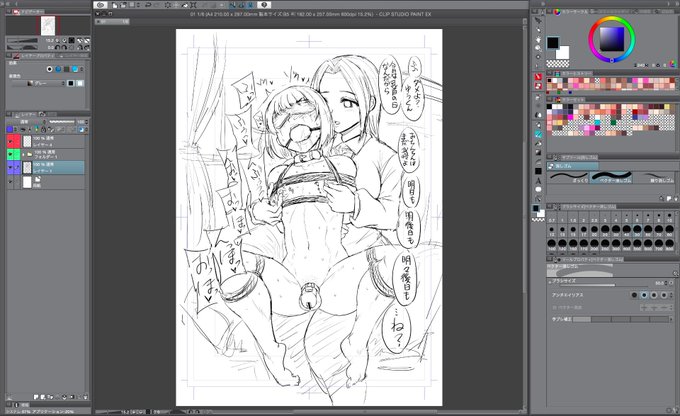Select the Gradient tool in the tool palette

pyautogui.click(x=538, y=153)
